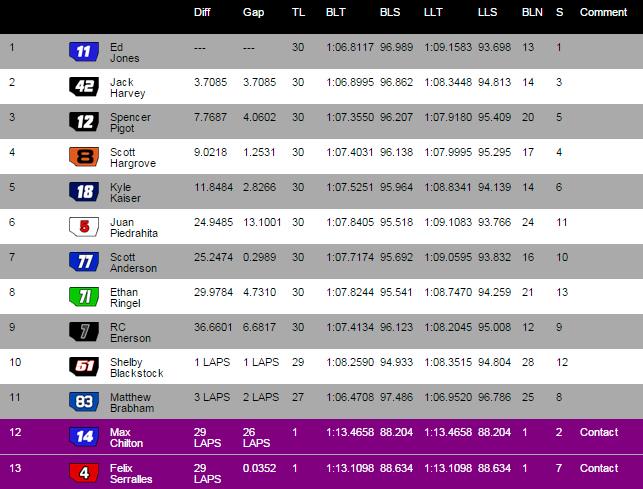Click the LLT column header

[x=433, y=12]
